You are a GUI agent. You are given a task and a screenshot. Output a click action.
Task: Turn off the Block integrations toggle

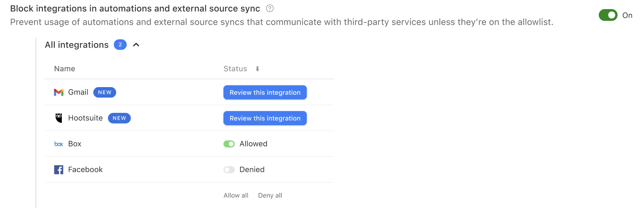[x=608, y=15]
